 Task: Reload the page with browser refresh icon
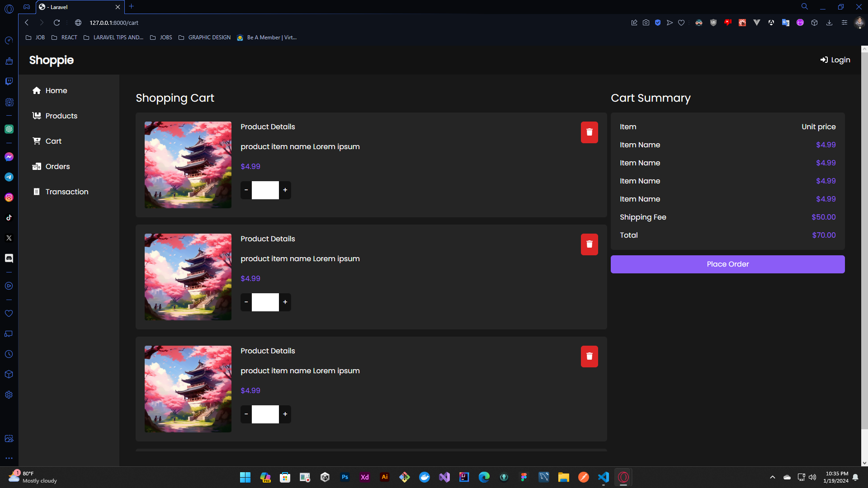pos(57,23)
